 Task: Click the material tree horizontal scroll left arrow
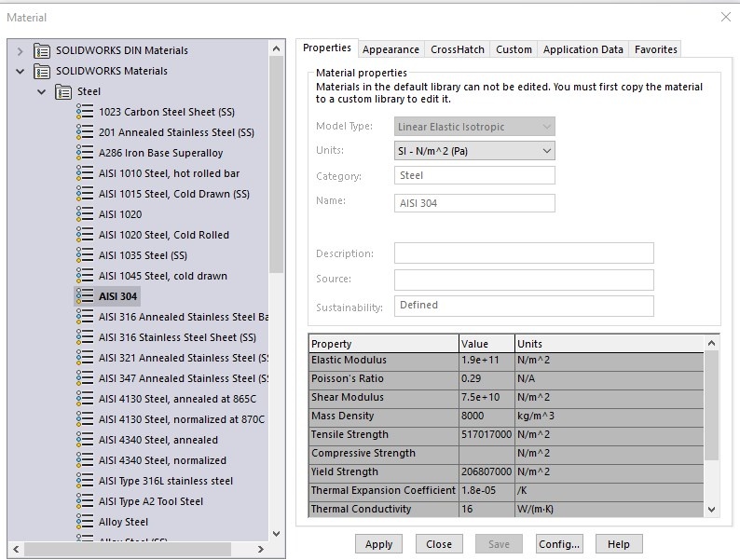(x=16, y=549)
